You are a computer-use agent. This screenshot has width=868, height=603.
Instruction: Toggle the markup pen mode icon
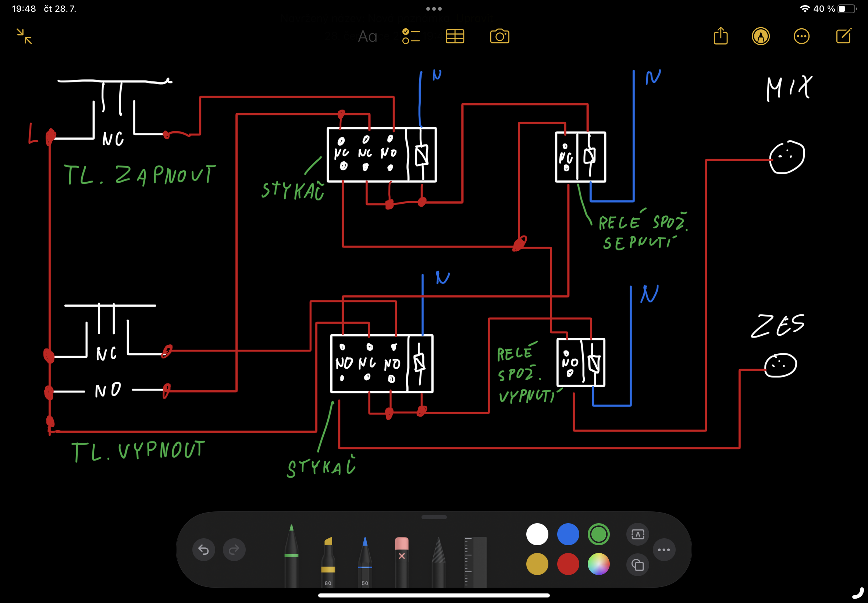761,37
